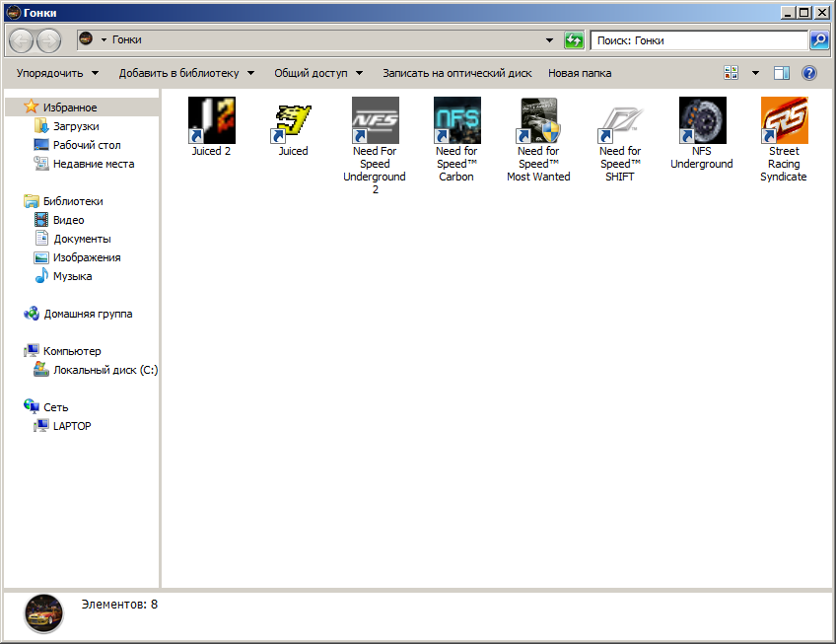Click the Новая папка button

(x=580, y=73)
